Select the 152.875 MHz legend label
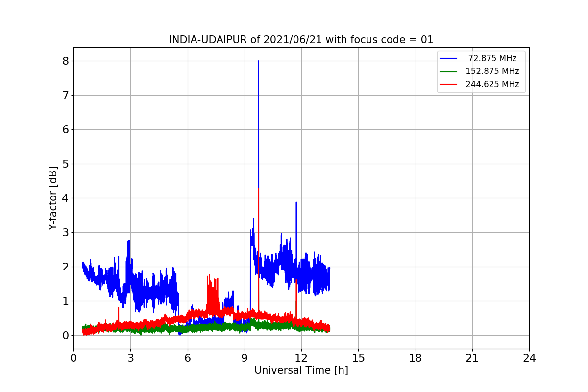 [x=492, y=71]
